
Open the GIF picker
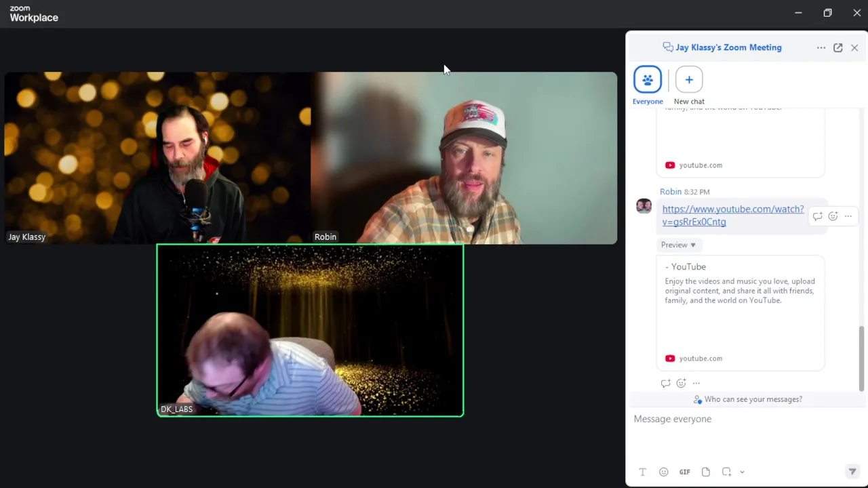click(x=685, y=472)
